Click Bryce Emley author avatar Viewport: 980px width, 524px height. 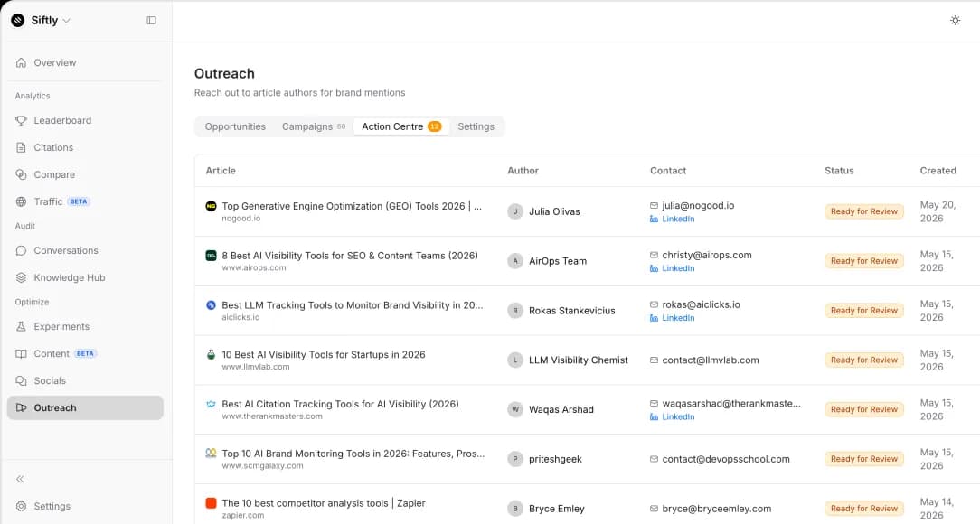click(x=515, y=509)
